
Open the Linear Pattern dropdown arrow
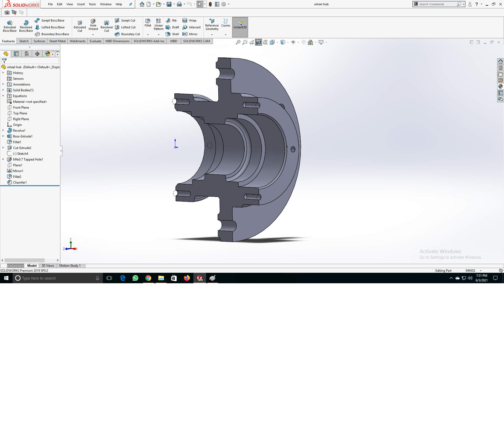(x=159, y=35)
